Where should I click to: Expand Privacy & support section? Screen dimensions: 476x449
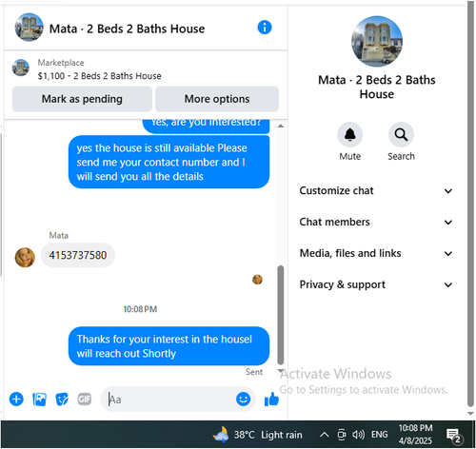coord(376,284)
